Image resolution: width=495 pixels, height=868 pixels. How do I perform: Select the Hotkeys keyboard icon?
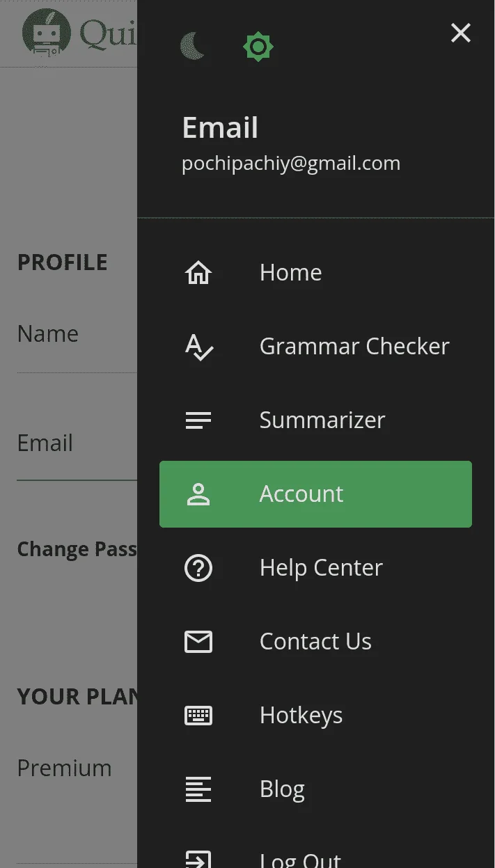[x=198, y=716]
